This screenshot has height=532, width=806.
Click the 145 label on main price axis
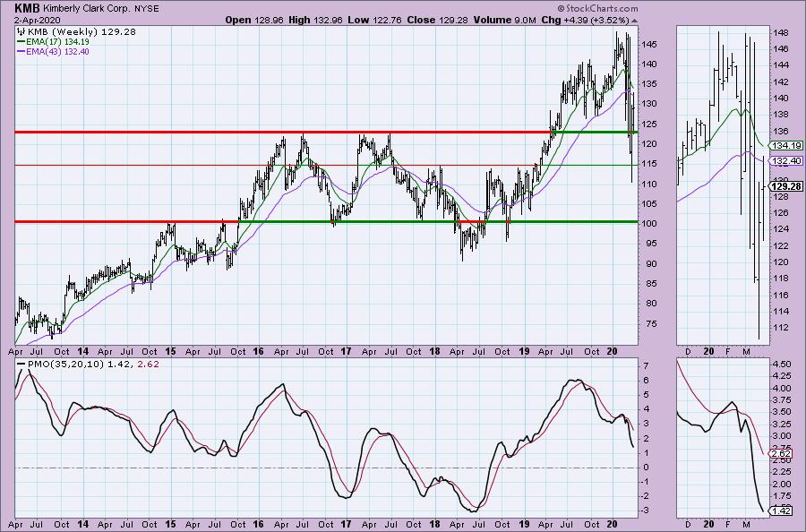coord(648,45)
